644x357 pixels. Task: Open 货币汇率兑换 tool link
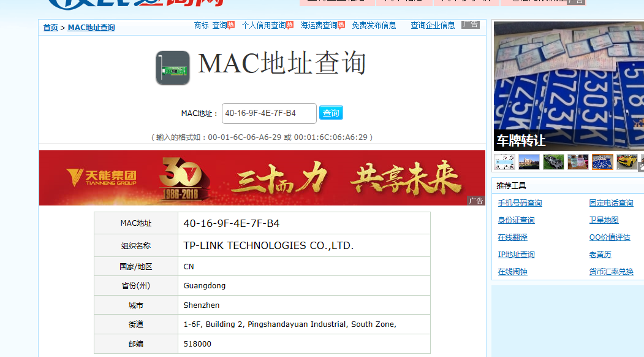click(x=611, y=272)
